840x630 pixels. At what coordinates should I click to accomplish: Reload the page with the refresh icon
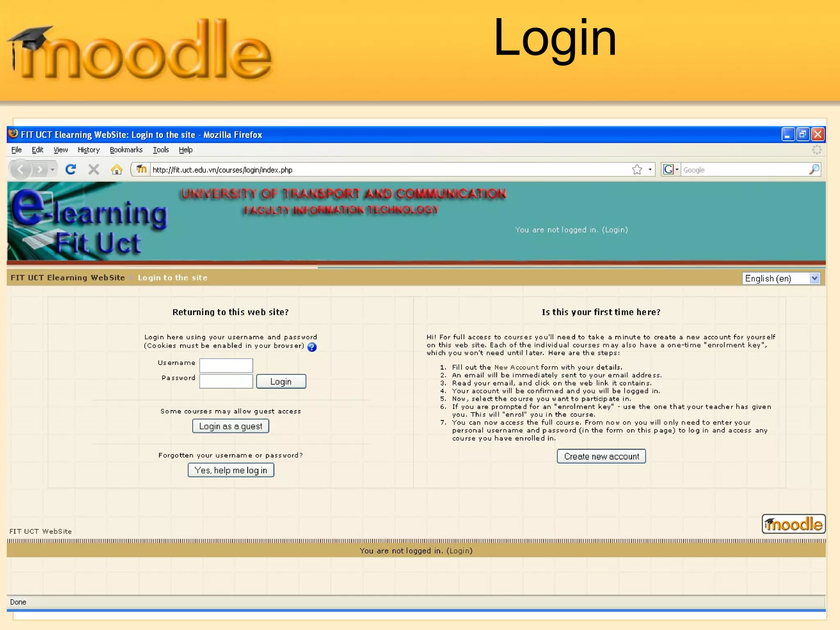click(x=71, y=169)
